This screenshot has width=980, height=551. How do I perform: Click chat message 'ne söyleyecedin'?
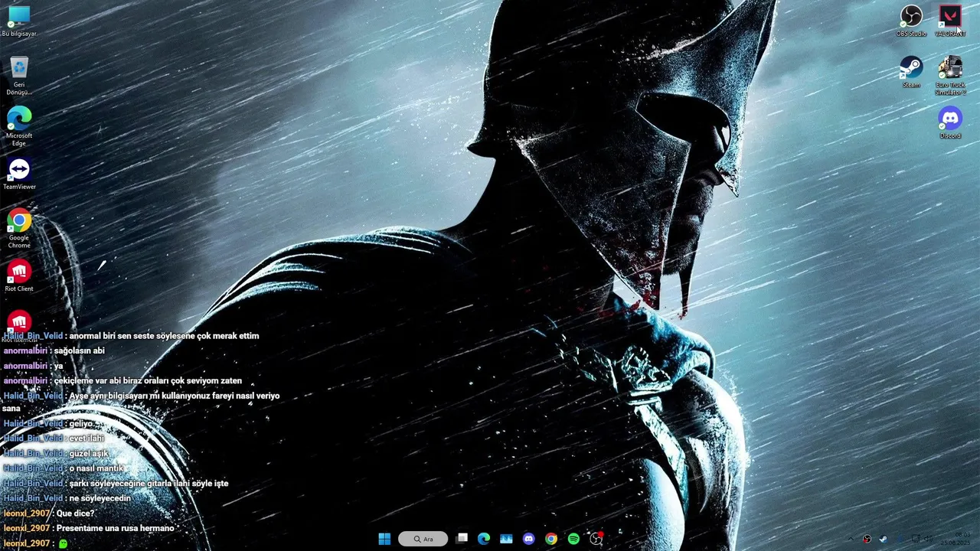(x=100, y=498)
